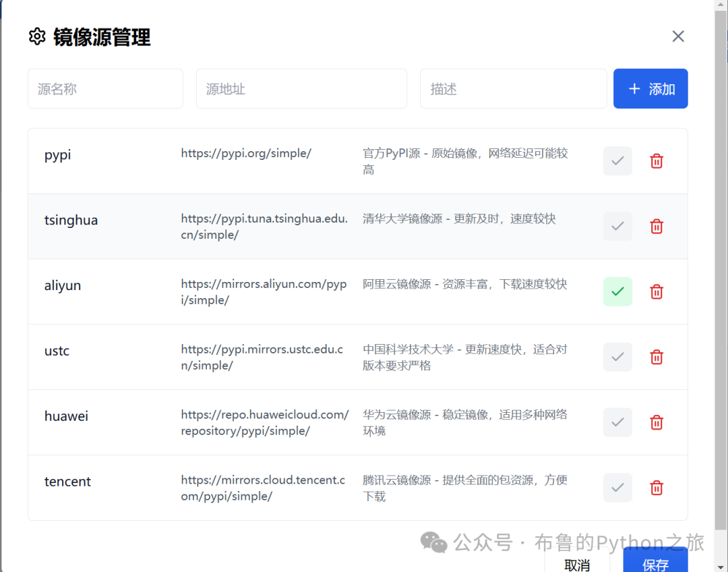Set tencent as the active source
The image size is (728, 572).
[617, 488]
